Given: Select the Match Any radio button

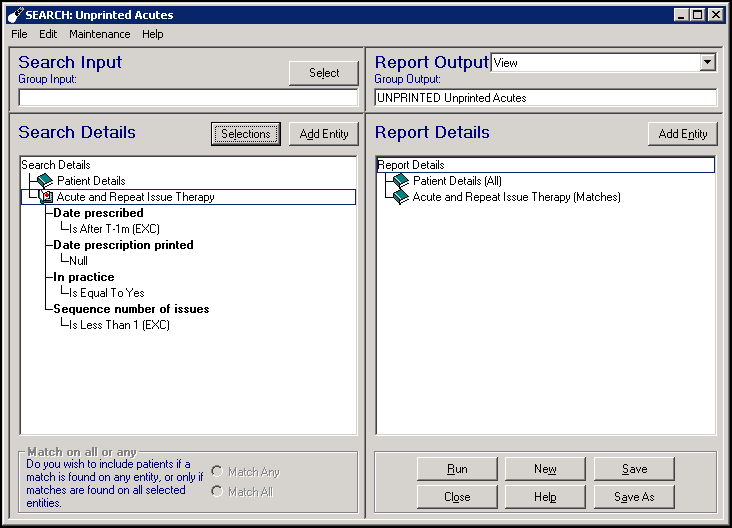Looking at the screenshot, I should [216, 472].
